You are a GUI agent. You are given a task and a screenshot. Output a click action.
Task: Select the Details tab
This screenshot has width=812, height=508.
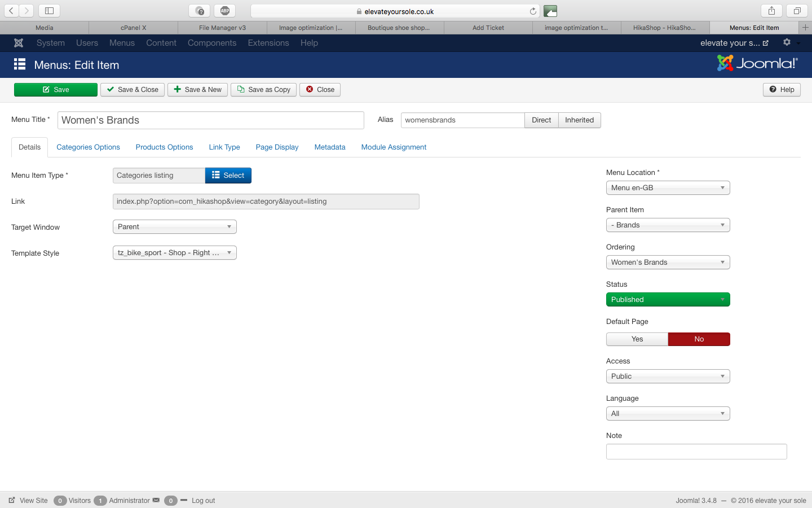[x=29, y=147]
